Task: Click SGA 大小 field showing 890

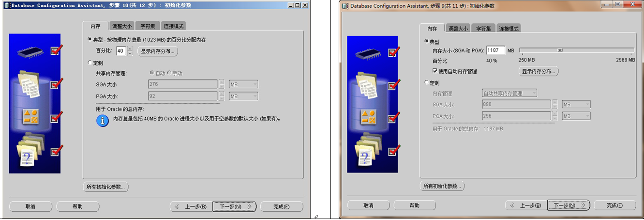Action: coord(516,104)
